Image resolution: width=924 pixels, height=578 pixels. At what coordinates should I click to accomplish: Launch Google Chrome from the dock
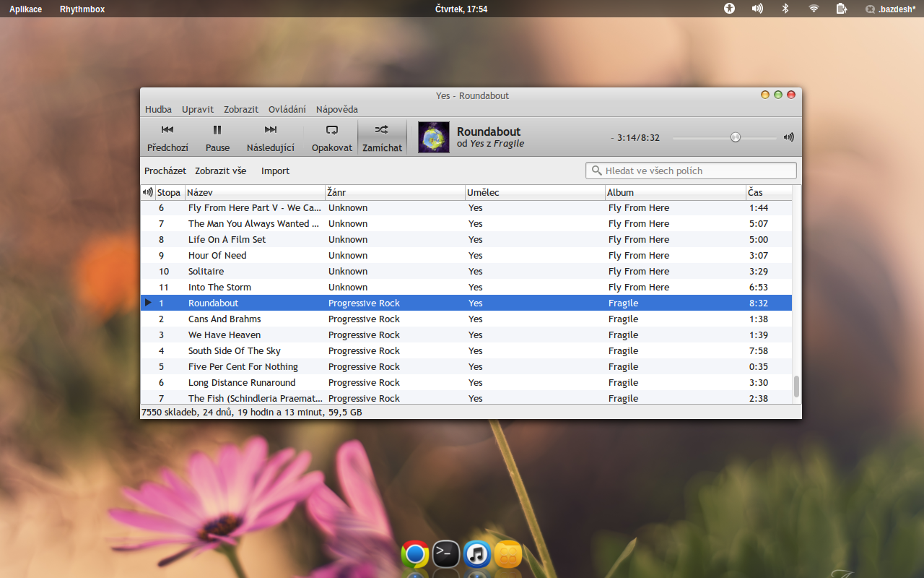[415, 554]
